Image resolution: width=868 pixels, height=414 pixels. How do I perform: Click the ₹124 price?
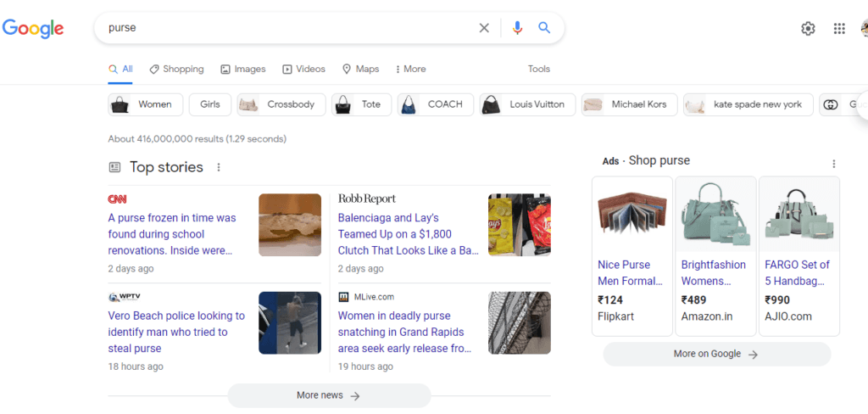pyautogui.click(x=610, y=299)
